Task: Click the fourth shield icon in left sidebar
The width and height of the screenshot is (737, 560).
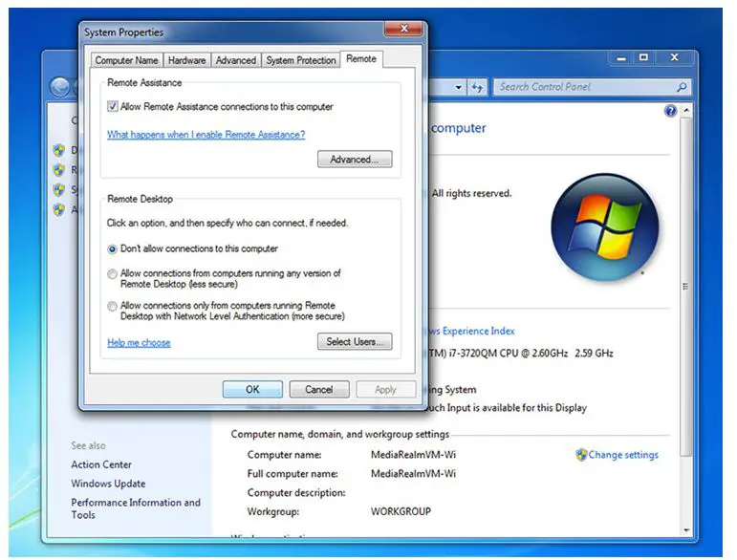Action: 58,209
